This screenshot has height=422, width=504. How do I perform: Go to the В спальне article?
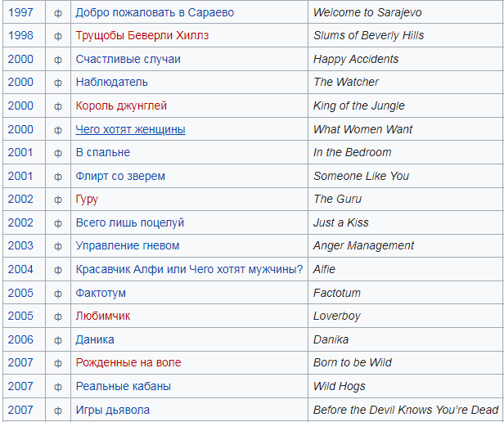[103, 152]
